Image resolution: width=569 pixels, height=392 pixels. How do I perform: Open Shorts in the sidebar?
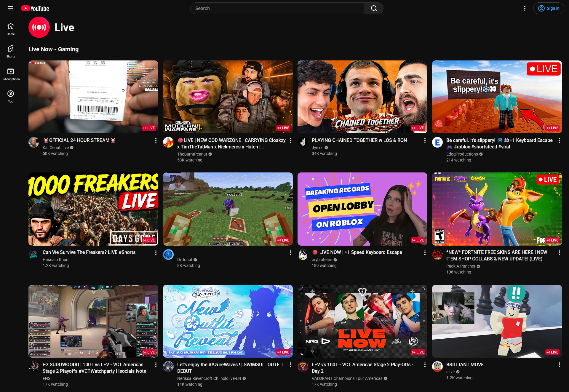(x=11, y=52)
